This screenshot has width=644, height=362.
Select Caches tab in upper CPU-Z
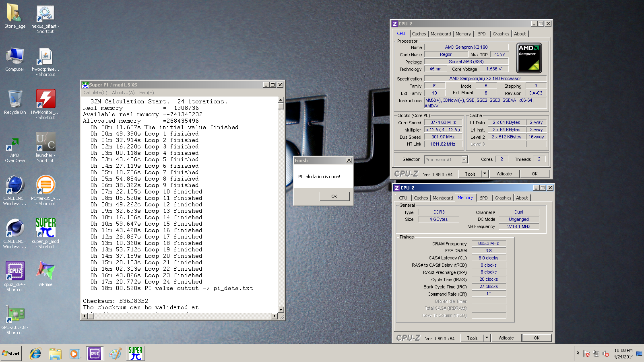(x=419, y=34)
